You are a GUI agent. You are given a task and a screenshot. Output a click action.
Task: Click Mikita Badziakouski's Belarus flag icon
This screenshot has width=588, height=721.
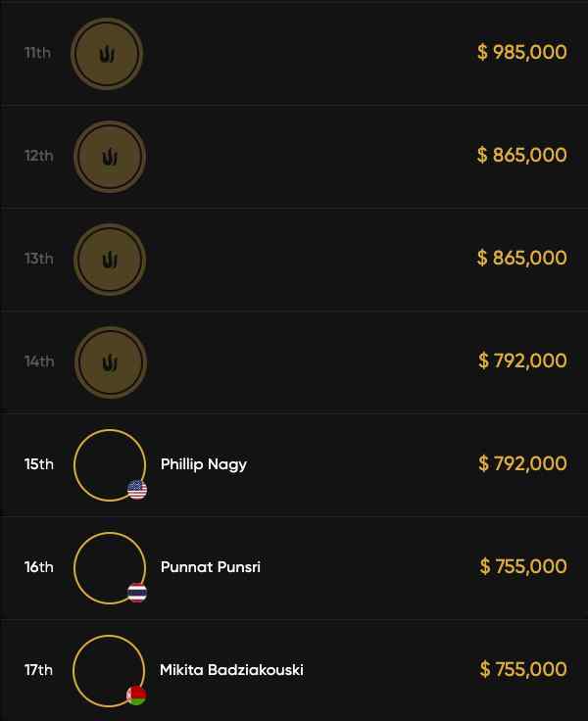(137, 696)
